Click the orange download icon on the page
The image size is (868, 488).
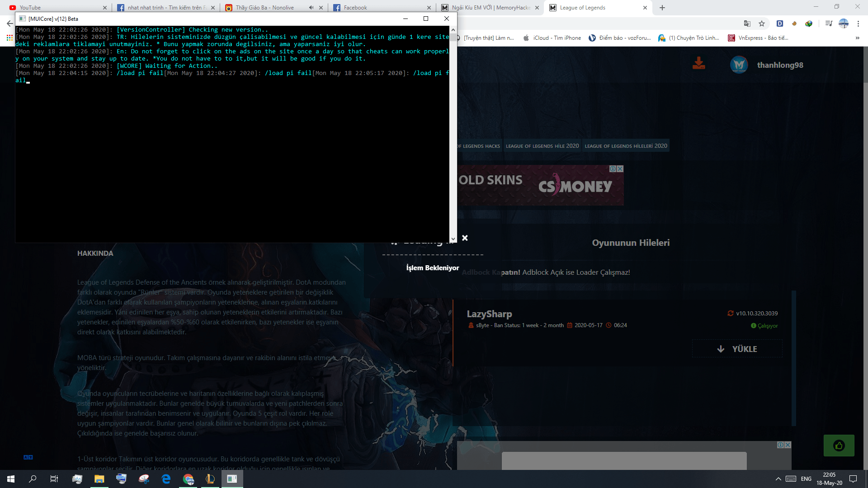coord(698,63)
